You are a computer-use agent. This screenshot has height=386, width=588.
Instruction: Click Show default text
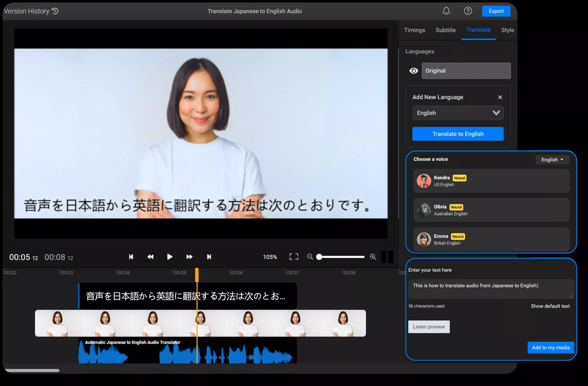click(549, 306)
